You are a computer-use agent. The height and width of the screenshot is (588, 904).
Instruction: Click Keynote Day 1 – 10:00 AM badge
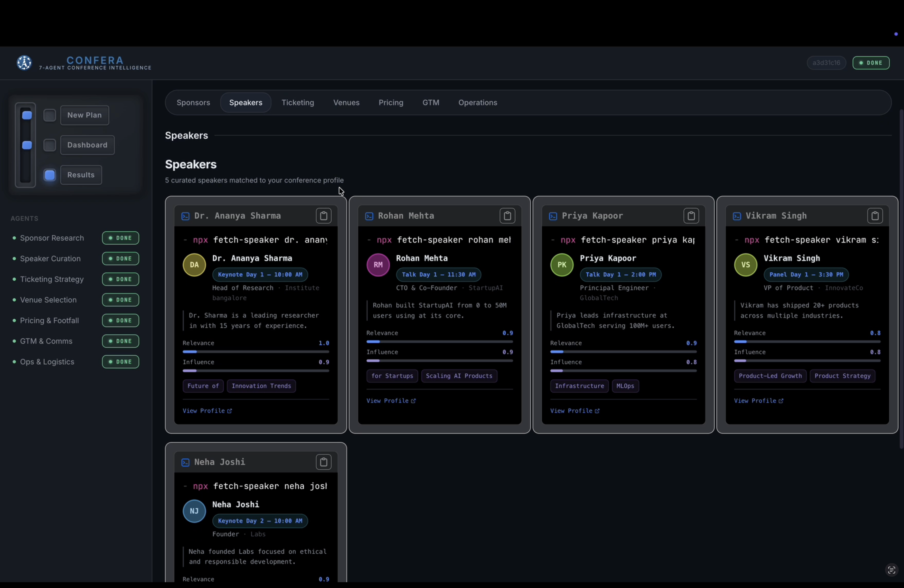pyautogui.click(x=260, y=275)
